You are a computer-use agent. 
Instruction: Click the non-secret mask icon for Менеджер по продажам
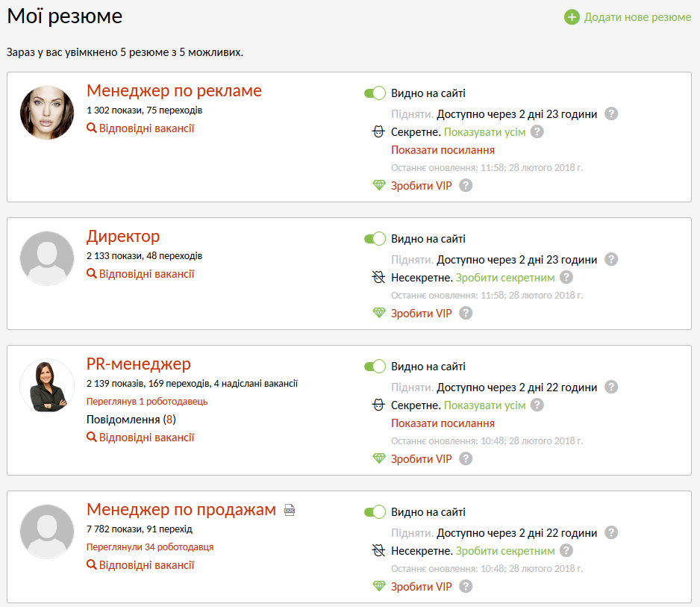pos(379,551)
